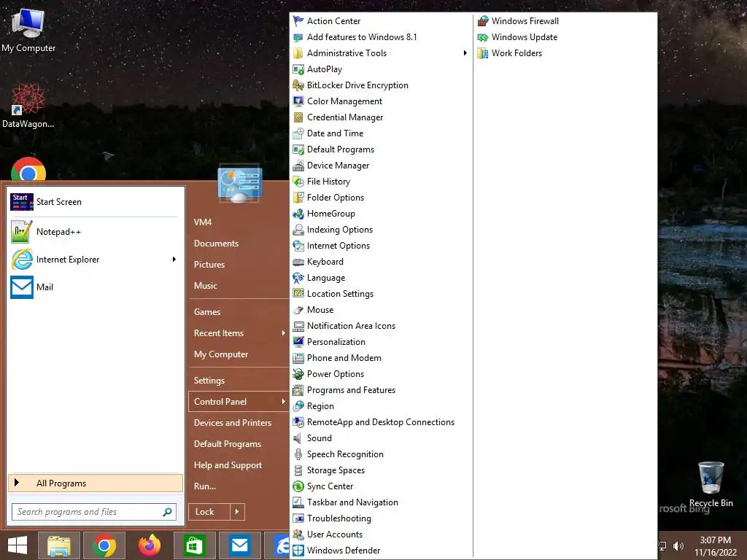Click Start Screen tile icon

click(22, 202)
